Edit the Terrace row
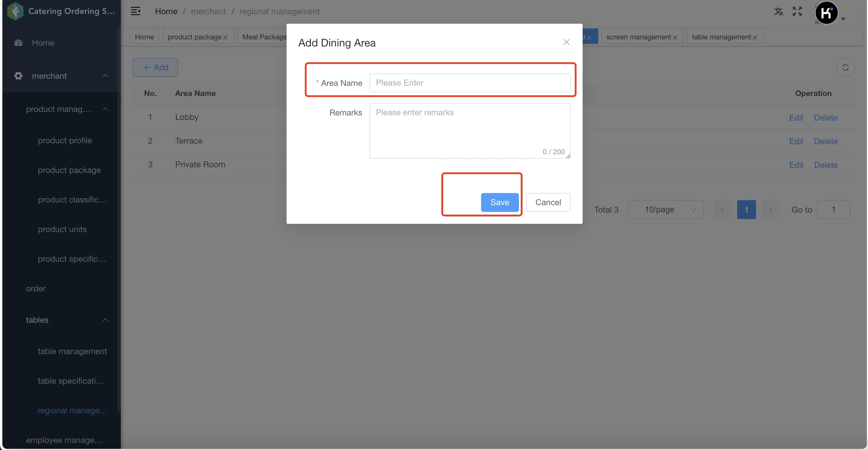 coord(796,141)
